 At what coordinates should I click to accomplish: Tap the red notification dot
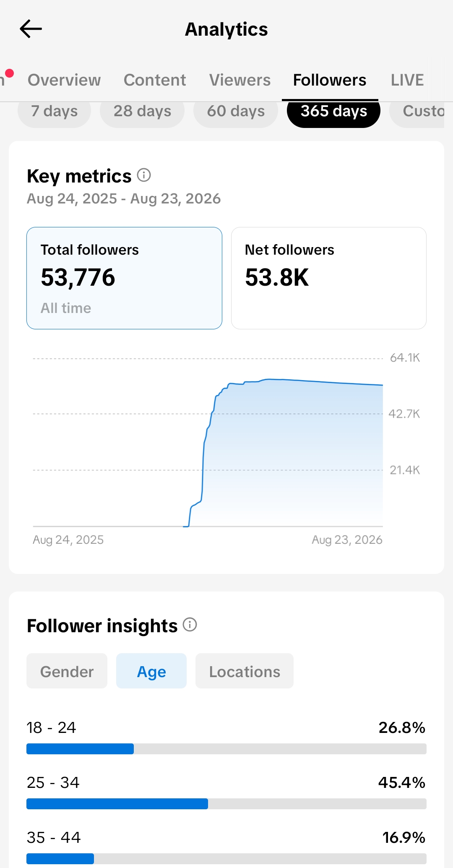pos(9,73)
